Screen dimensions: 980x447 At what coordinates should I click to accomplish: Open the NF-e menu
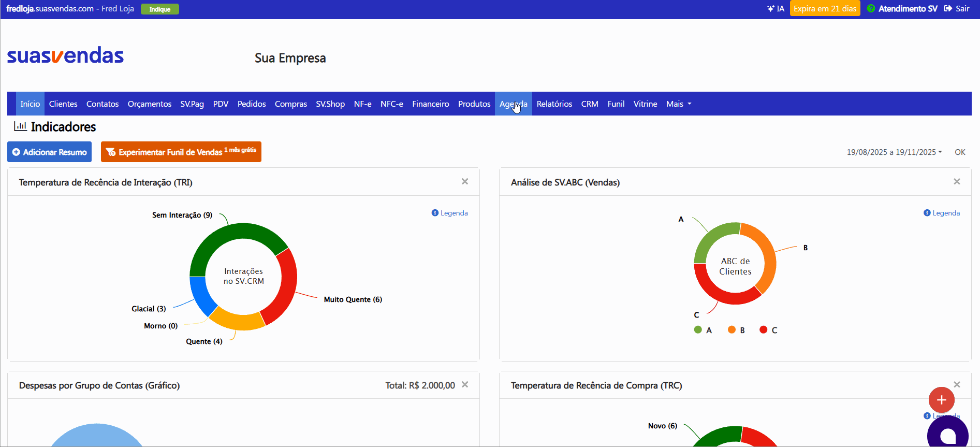coord(362,104)
